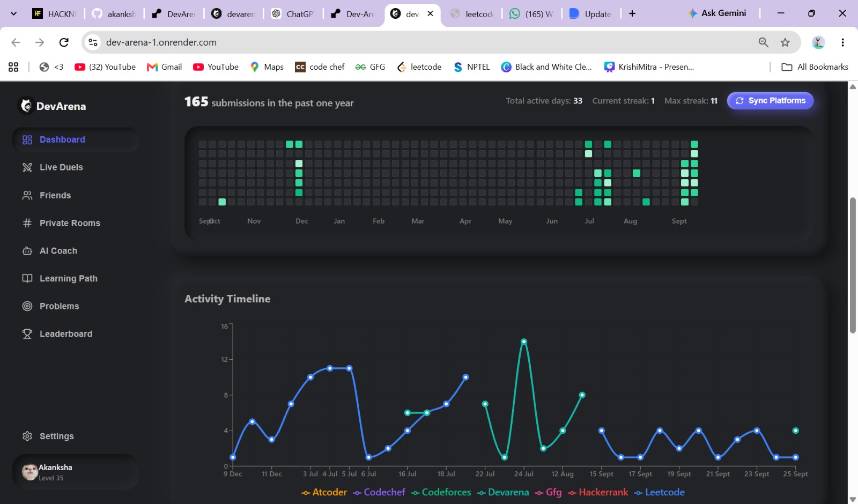Click the top-right green heatmap cell in Sept
This screenshot has width=858, height=504.
click(x=694, y=144)
